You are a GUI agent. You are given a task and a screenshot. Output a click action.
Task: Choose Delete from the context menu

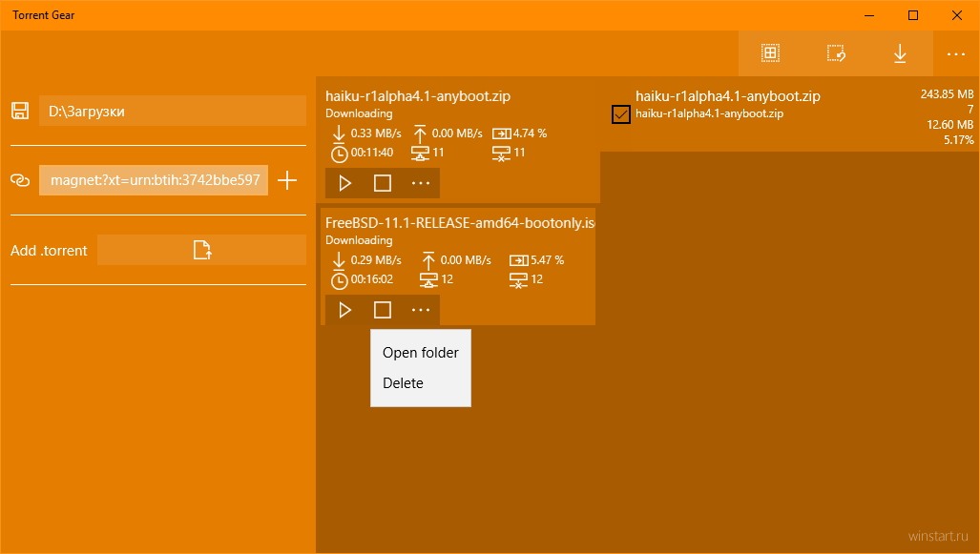(x=421, y=383)
